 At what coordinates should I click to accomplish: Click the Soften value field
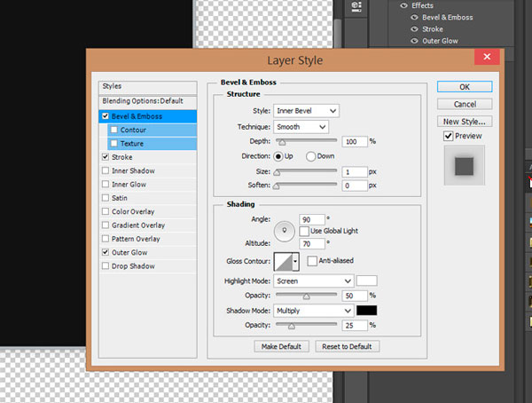tap(355, 186)
